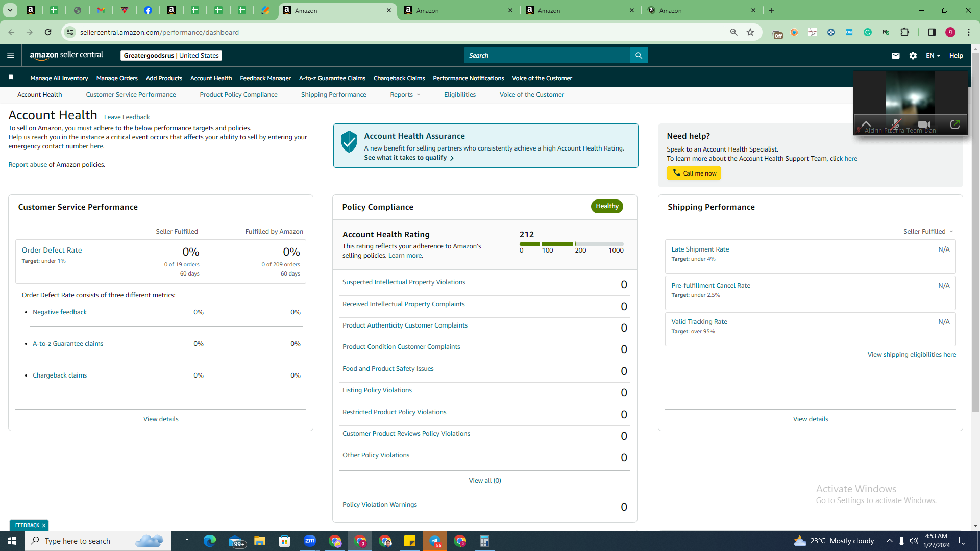Open Policy Violation Warnings link
Image resolution: width=980 pixels, height=551 pixels.
tap(380, 505)
